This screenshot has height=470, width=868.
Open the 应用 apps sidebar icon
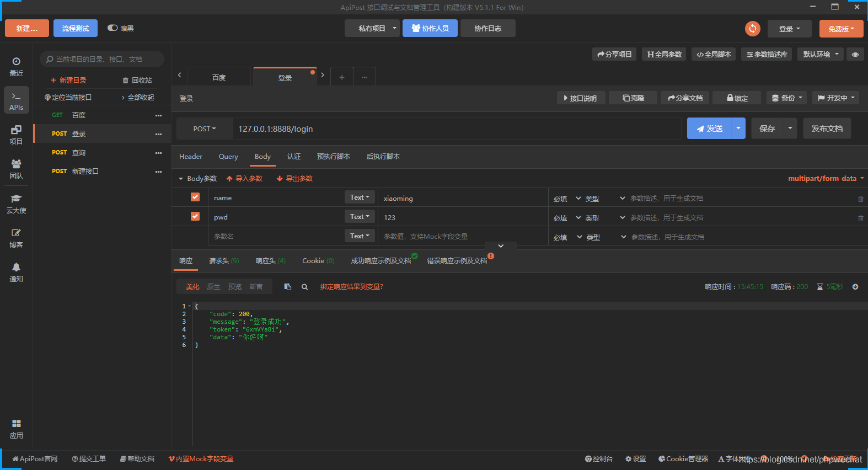pos(16,429)
